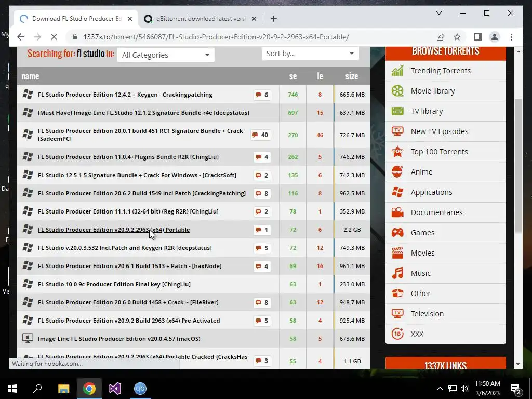Open Visual Studio from the taskbar
Screen dimensions: 532x399
pyautogui.click(x=115, y=389)
